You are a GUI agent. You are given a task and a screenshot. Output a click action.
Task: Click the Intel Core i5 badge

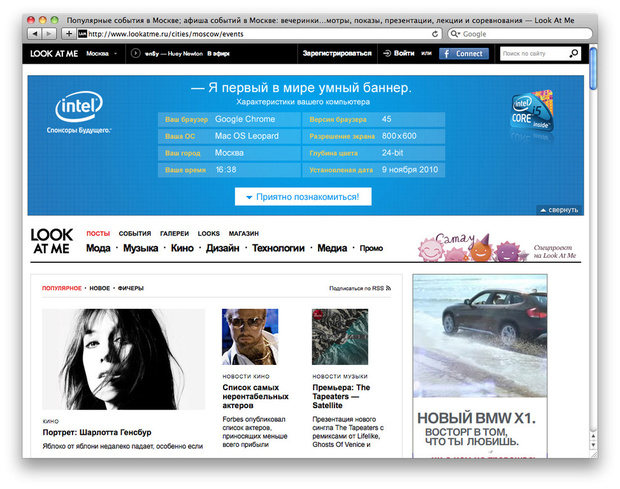tap(532, 111)
